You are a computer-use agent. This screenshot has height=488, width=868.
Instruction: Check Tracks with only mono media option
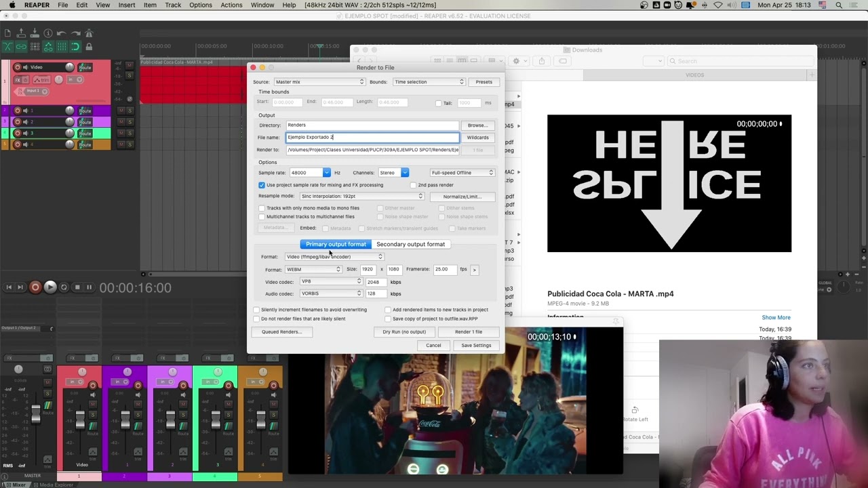(x=262, y=208)
